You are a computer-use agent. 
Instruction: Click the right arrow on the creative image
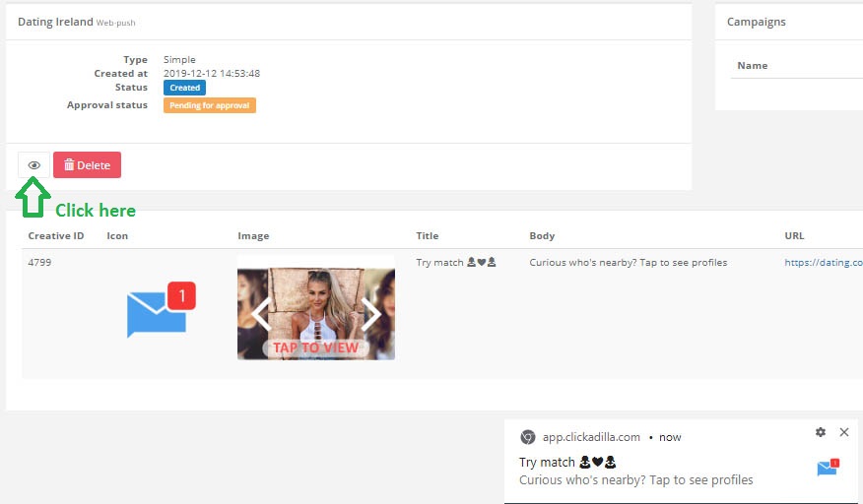click(x=371, y=314)
